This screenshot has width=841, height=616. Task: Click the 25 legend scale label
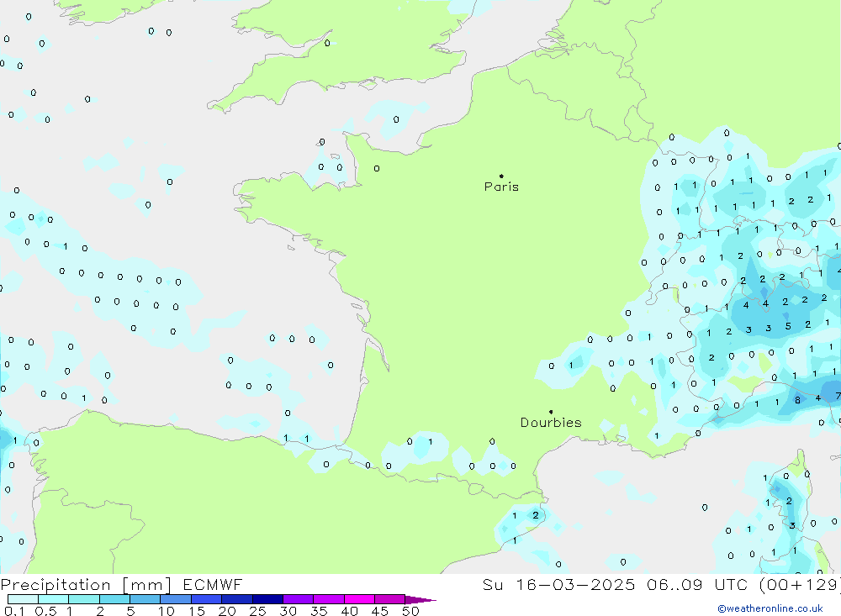tap(258, 611)
